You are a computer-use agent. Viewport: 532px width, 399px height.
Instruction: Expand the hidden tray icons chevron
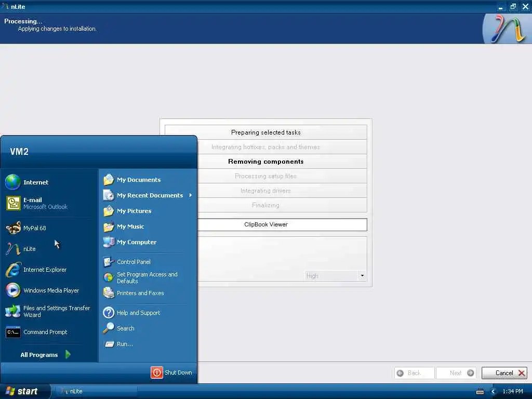pos(494,392)
